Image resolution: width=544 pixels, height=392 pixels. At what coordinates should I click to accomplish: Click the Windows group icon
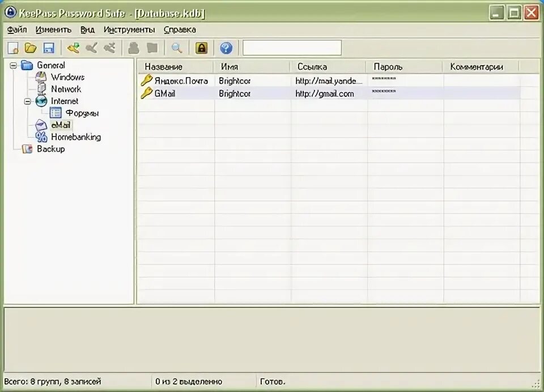[x=41, y=77]
